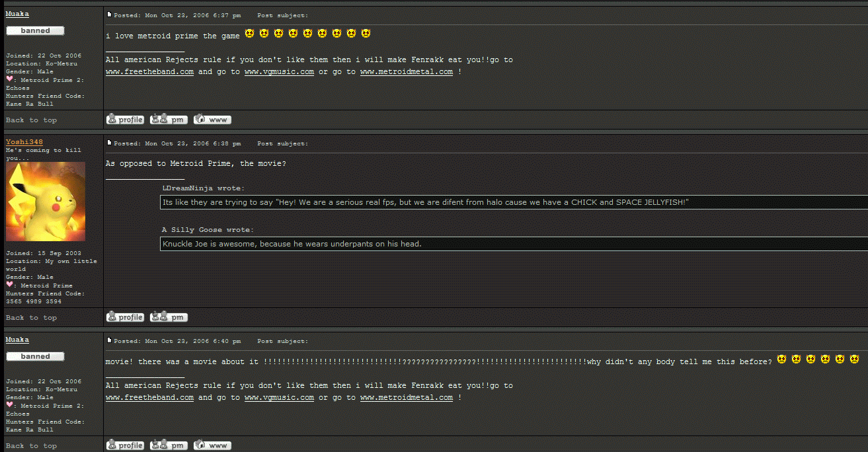Click text 'As opposed to Metroid Prime, the movie?'
This screenshot has height=452, width=868.
tap(196, 164)
